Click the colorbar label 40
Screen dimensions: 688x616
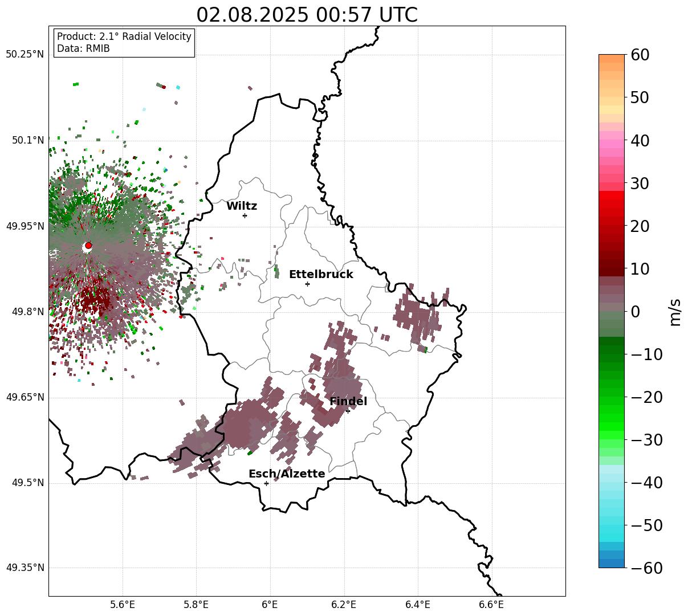coord(640,140)
